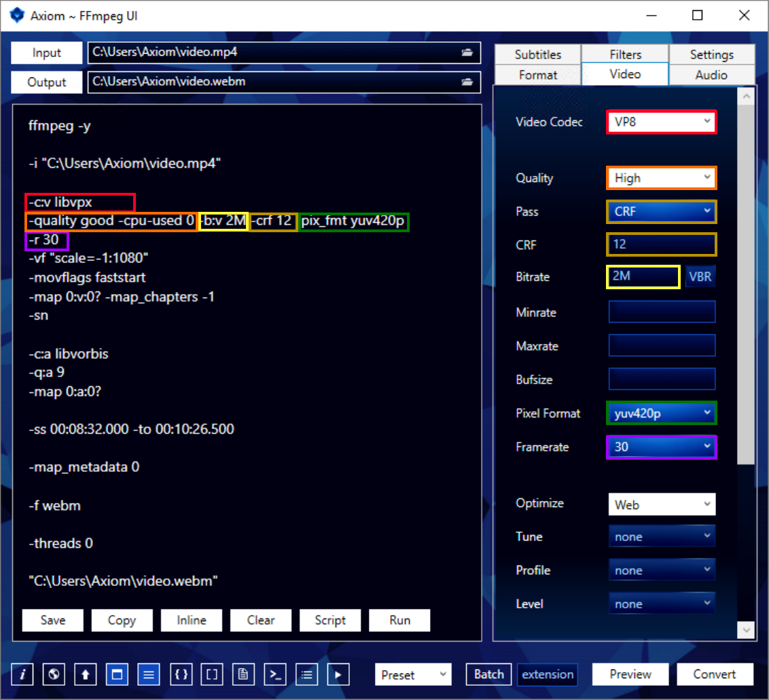Copy the ffmpeg command
This screenshot has width=769, height=700.
(122, 620)
